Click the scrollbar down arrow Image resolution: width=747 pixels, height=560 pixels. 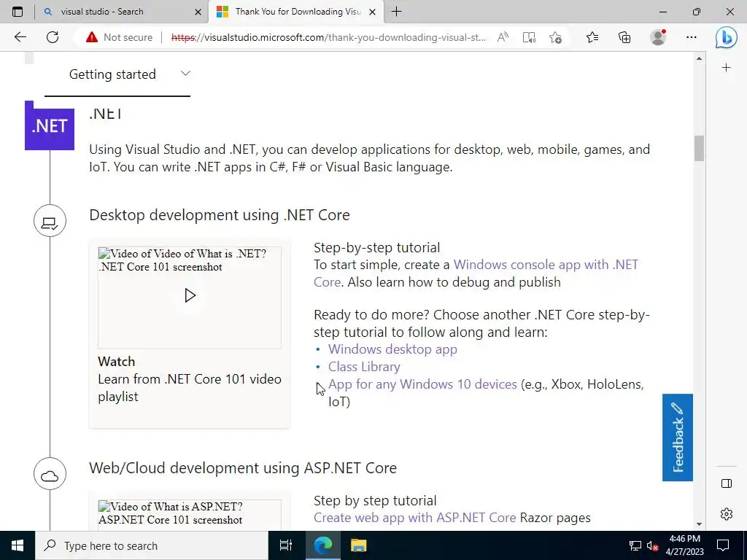[x=699, y=524]
